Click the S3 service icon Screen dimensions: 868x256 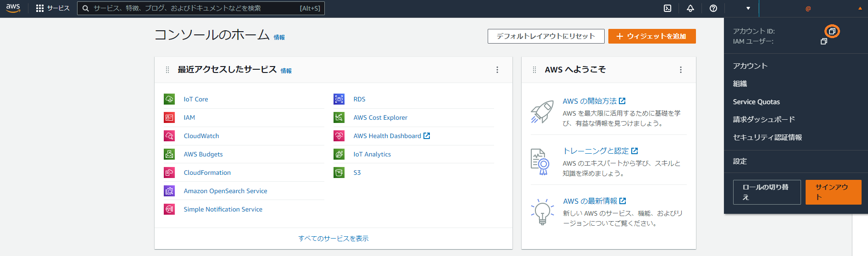coord(339,173)
